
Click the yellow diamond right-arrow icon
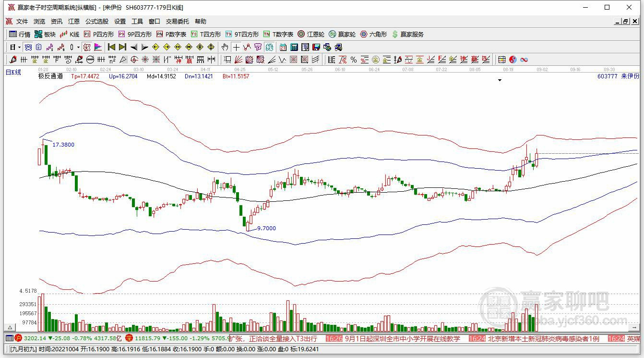[167, 47]
